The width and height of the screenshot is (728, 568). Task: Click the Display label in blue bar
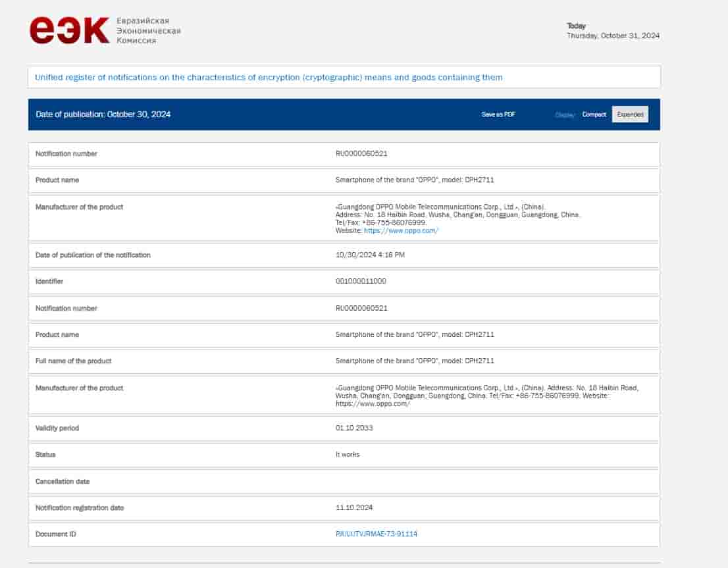click(x=565, y=115)
